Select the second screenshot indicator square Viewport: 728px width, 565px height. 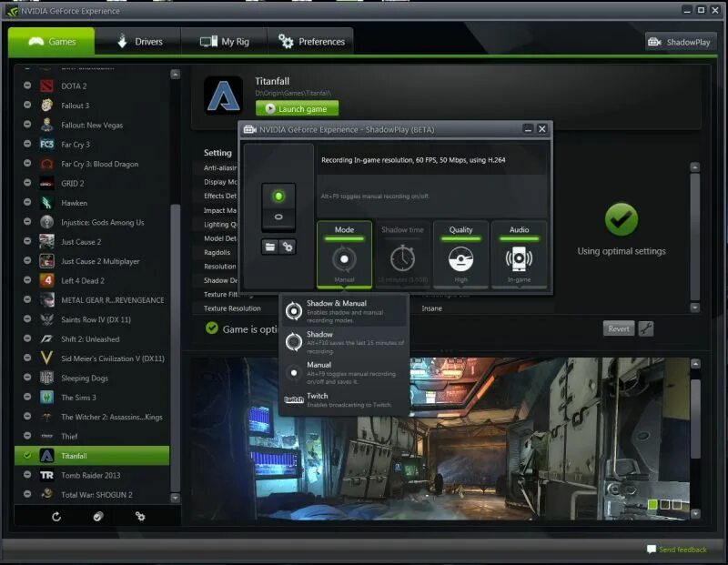(x=665, y=504)
